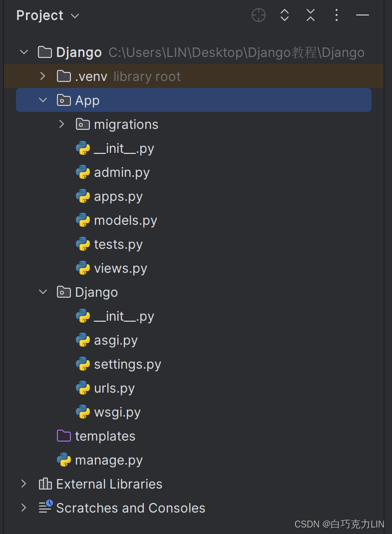Click the Select Opened File crosshair icon
392x534 pixels.
coord(259,15)
